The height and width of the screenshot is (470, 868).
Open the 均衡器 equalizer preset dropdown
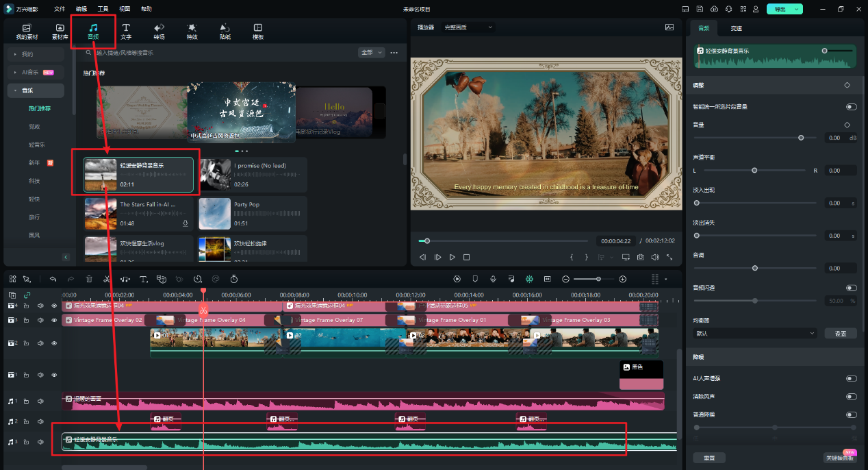coord(754,334)
